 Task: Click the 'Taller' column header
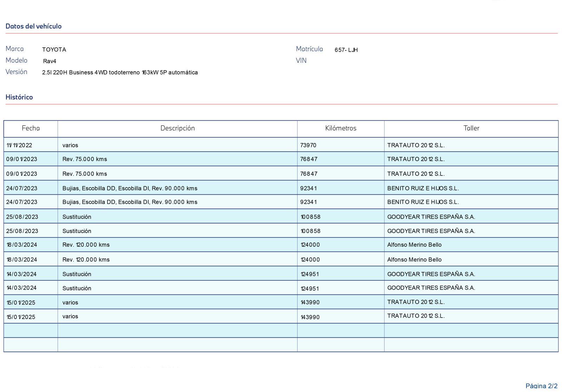click(x=471, y=128)
